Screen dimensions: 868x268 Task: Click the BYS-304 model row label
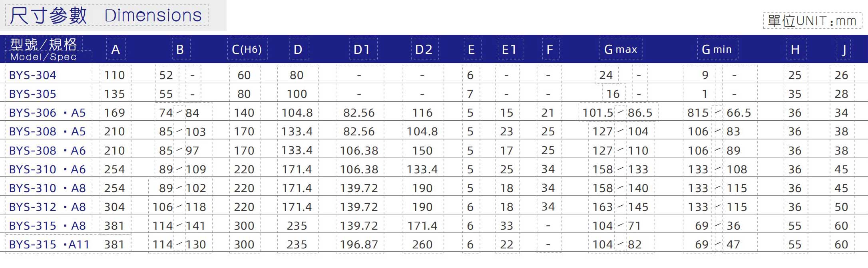(33, 75)
